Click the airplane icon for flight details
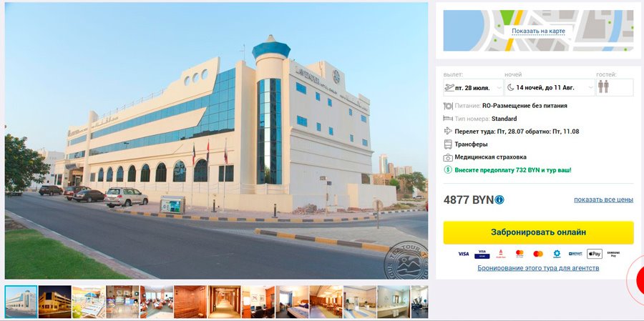This screenshot has height=321, width=644. [x=448, y=132]
